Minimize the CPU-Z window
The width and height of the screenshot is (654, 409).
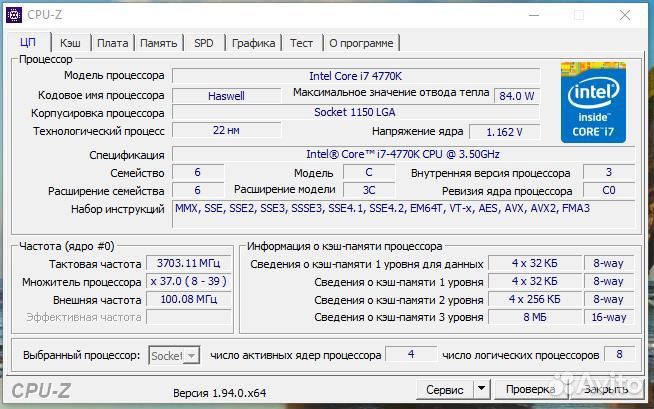534,15
